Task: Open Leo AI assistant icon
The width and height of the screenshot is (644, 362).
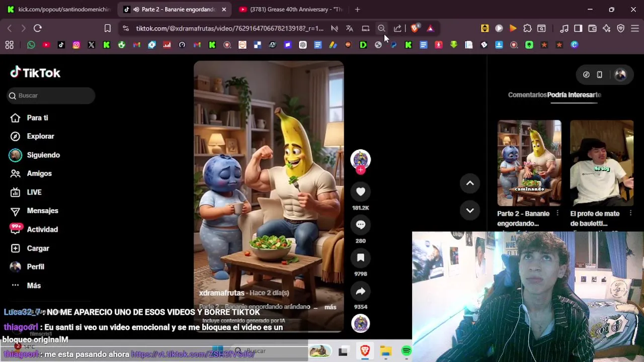Action: coord(607,28)
